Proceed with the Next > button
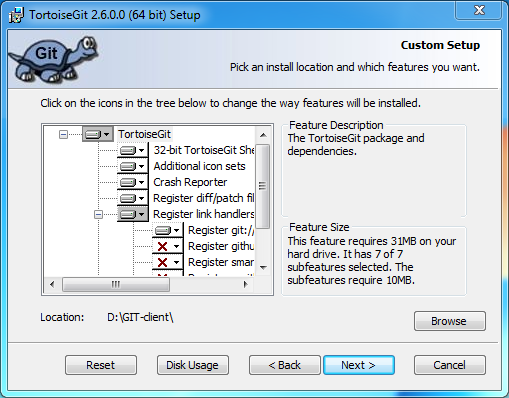Viewport: 509px width, 398px height. pos(359,365)
